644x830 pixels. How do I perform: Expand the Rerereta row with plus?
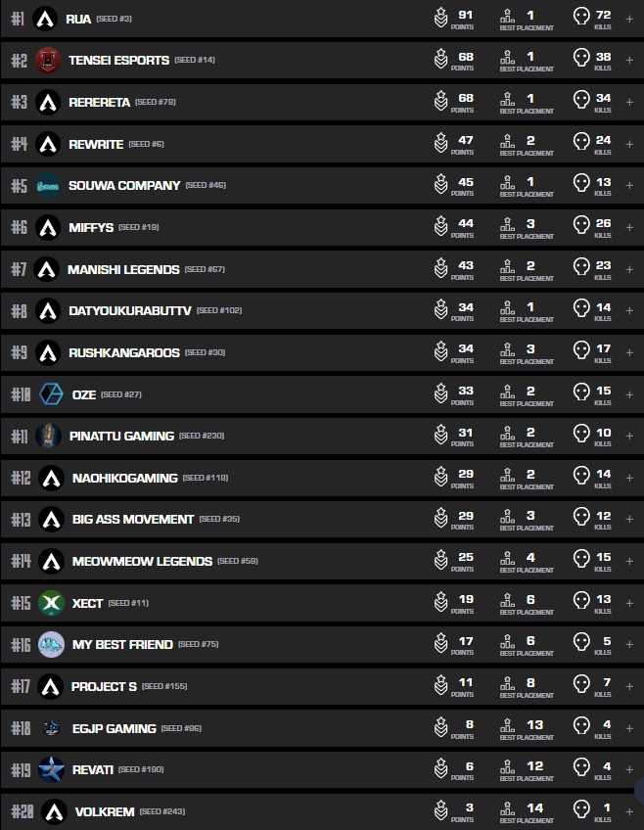coord(629,102)
